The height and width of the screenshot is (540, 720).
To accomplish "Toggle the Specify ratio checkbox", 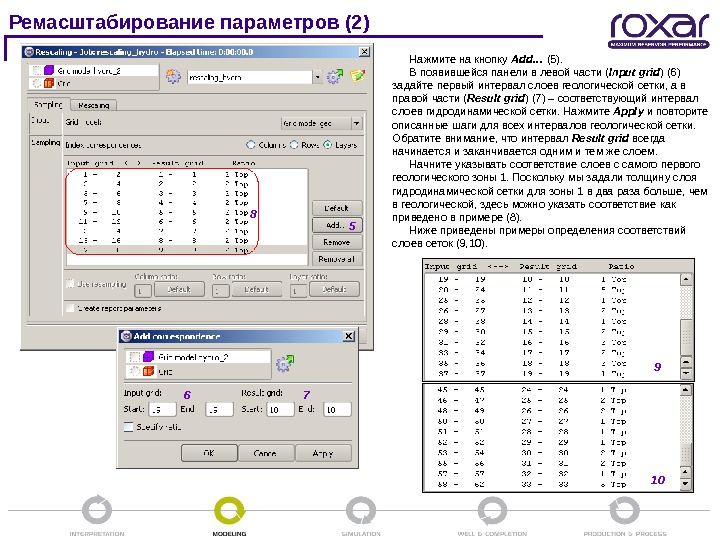I will pyautogui.click(x=129, y=427).
